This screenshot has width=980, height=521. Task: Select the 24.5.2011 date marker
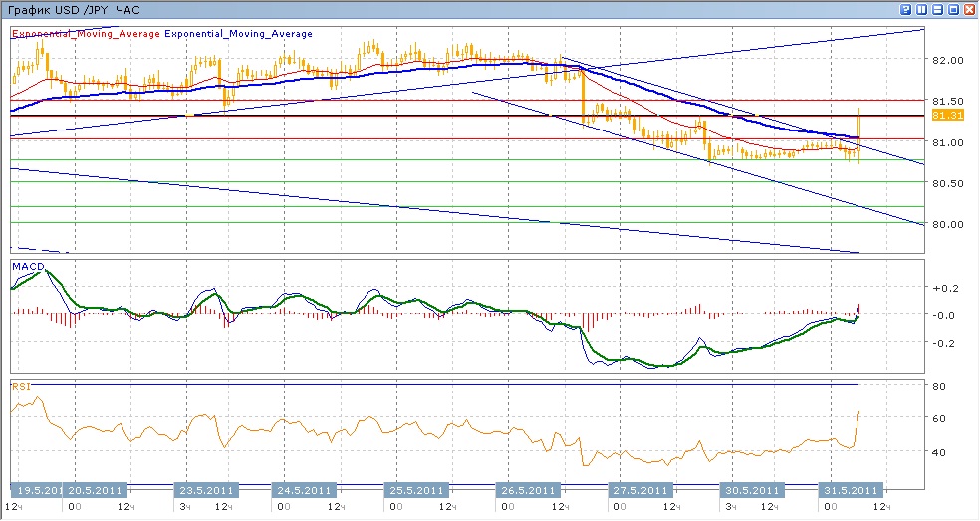(x=302, y=490)
